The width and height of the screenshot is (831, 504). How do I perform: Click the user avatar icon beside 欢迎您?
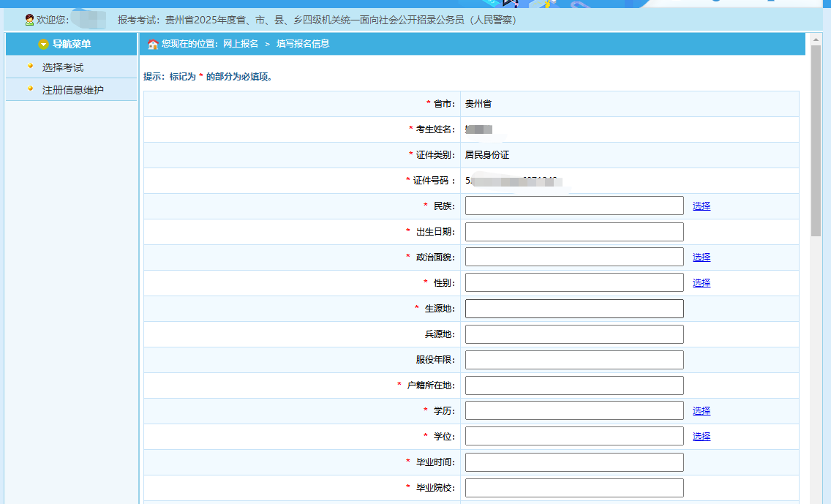[x=29, y=20]
